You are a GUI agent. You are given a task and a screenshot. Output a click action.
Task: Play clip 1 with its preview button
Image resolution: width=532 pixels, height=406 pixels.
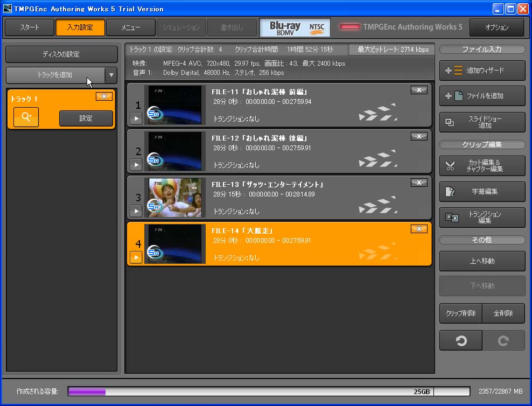coord(136,118)
